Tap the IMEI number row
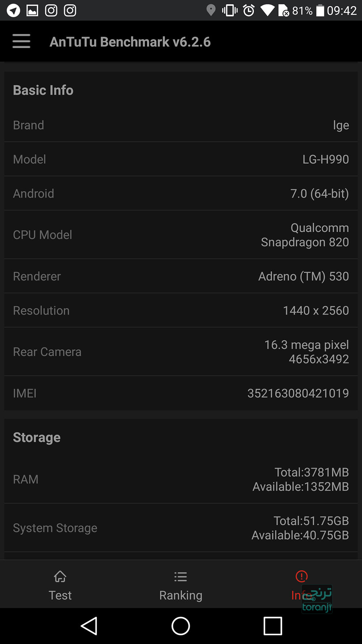362x644 pixels. [x=181, y=393]
